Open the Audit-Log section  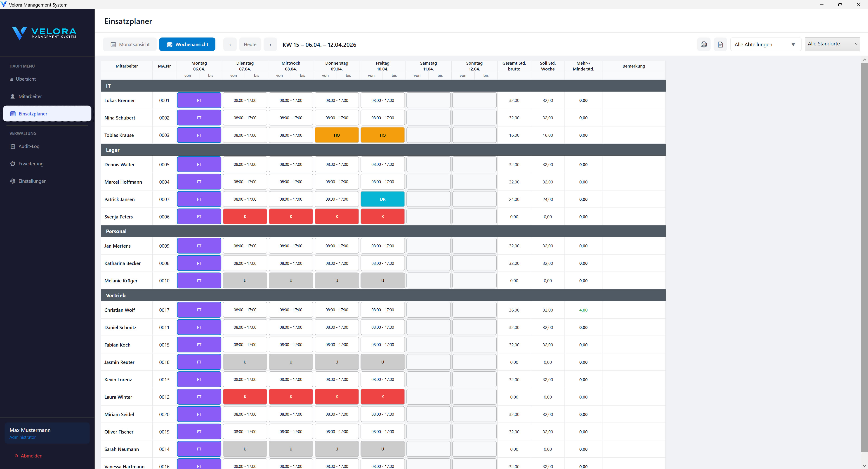point(29,146)
